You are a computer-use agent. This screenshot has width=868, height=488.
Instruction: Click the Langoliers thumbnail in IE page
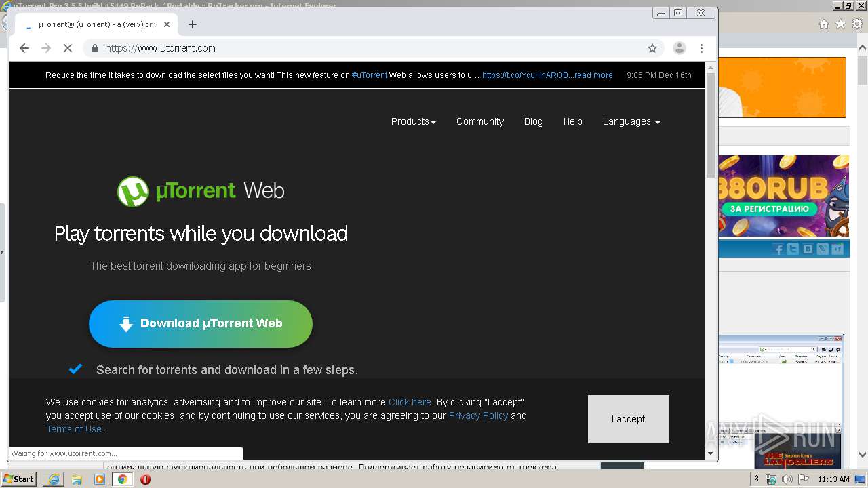pos(798,451)
